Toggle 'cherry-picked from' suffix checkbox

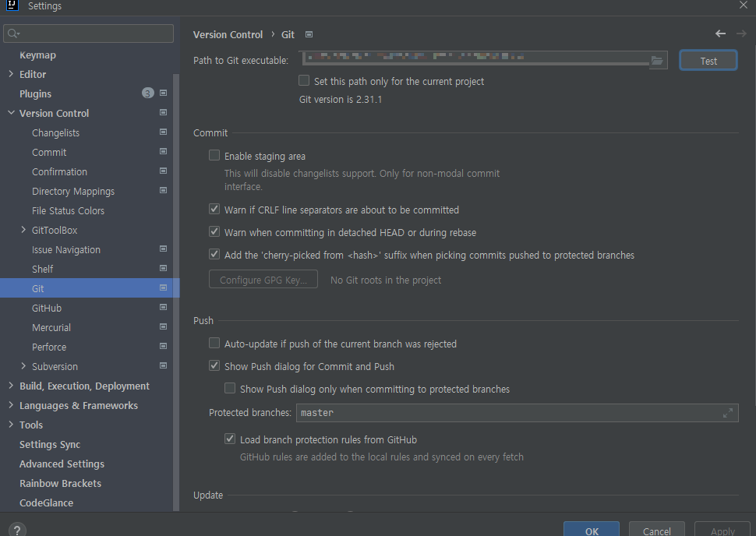tap(214, 255)
